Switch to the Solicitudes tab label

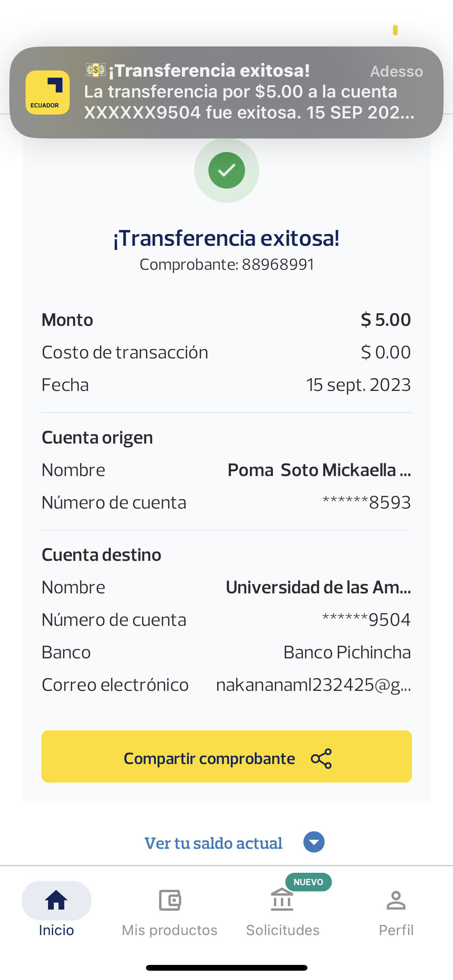283,930
